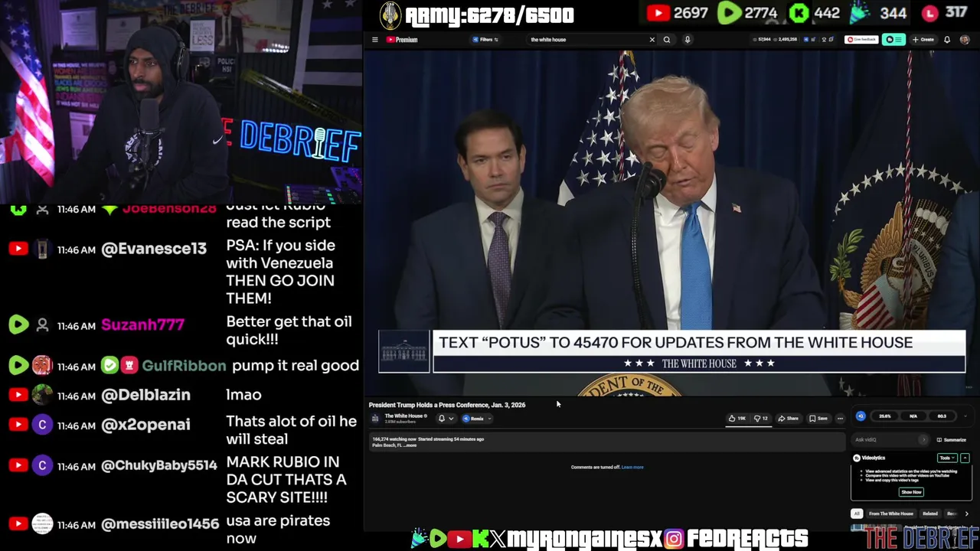The height and width of the screenshot is (551, 980).
Task: Open the YouTube hamburger guide menu
Action: (x=375, y=40)
